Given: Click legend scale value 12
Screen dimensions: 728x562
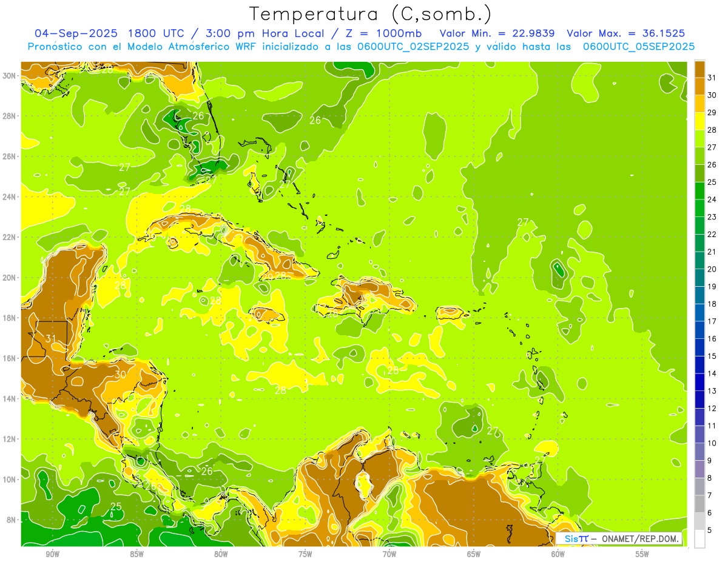Looking at the screenshot, I should click(712, 409).
